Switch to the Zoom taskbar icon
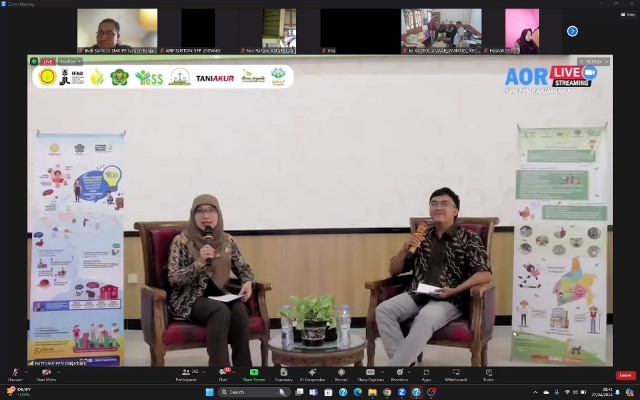Screen dimensions: 640x400 [402, 392]
